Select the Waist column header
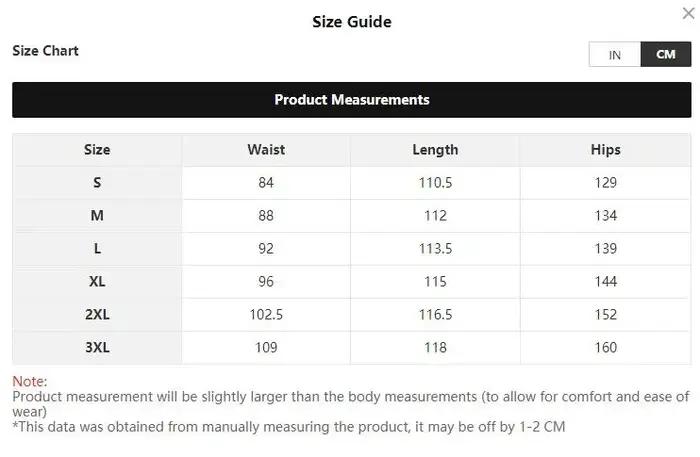The image size is (700, 457). pos(266,150)
